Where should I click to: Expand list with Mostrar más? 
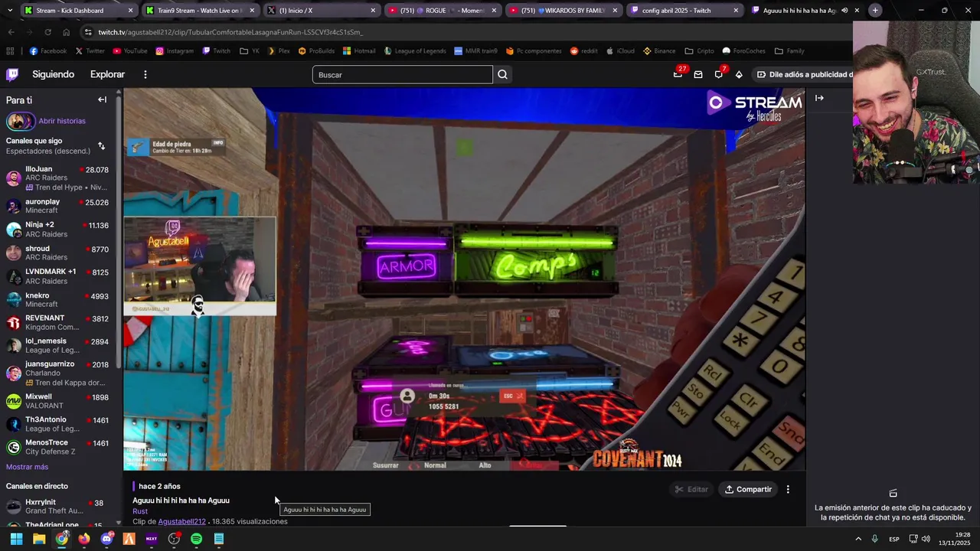point(27,467)
